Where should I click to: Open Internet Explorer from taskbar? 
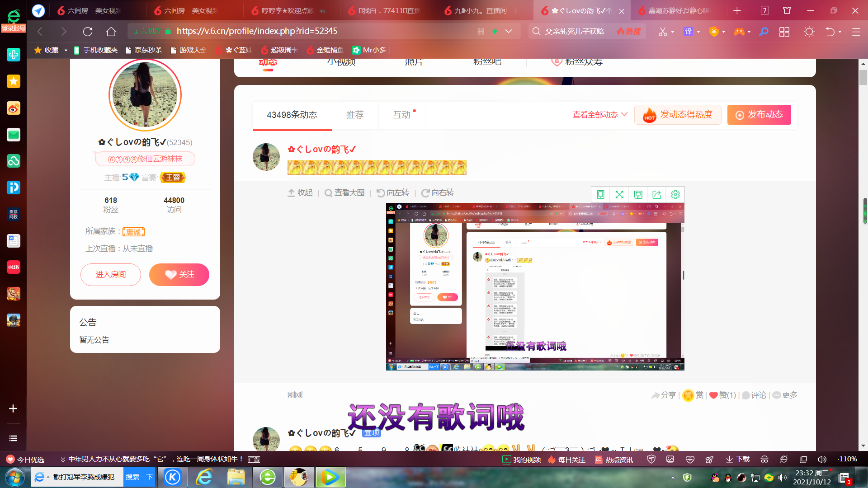coord(204,477)
